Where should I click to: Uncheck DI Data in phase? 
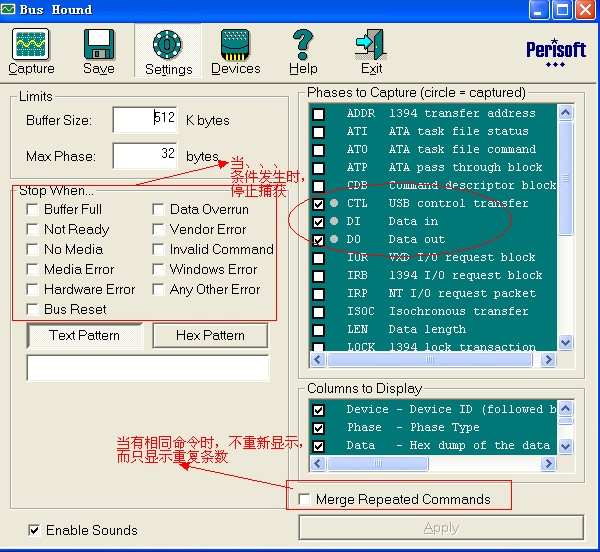coord(318,222)
